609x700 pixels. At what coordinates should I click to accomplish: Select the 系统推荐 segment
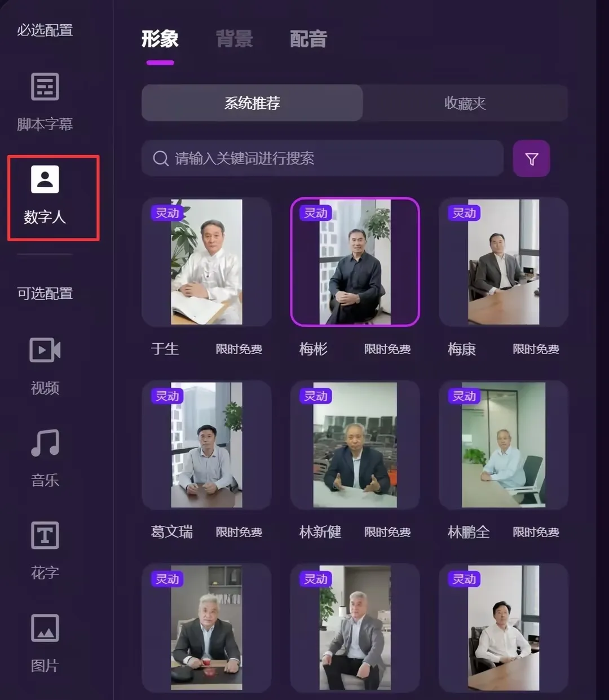click(252, 103)
